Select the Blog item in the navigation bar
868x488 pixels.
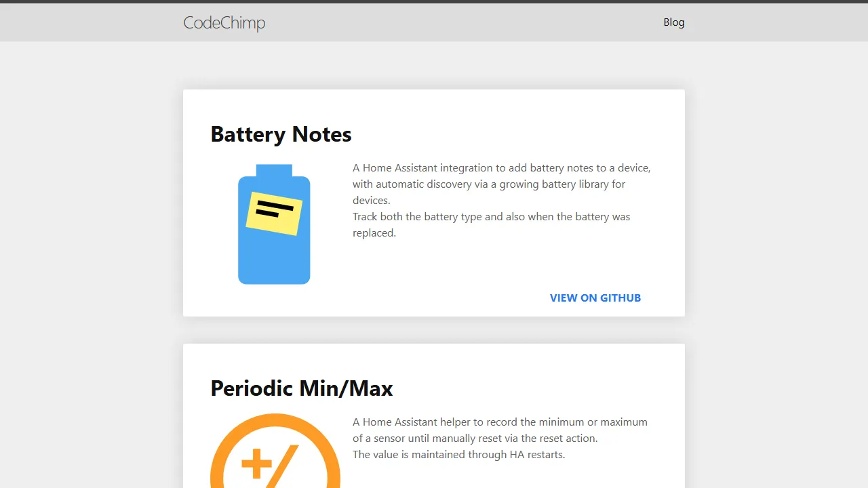pyautogui.click(x=674, y=22)
